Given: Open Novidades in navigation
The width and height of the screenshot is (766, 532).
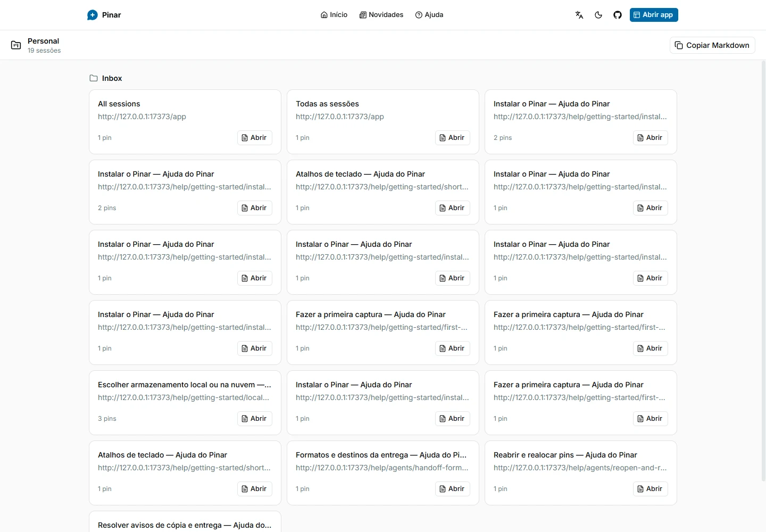Looking at the screenshot, I should point(381,15).
